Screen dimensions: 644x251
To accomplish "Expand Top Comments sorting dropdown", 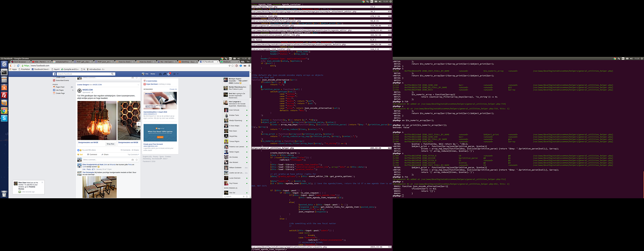I will pyautogui.click(x=133, y=154).
